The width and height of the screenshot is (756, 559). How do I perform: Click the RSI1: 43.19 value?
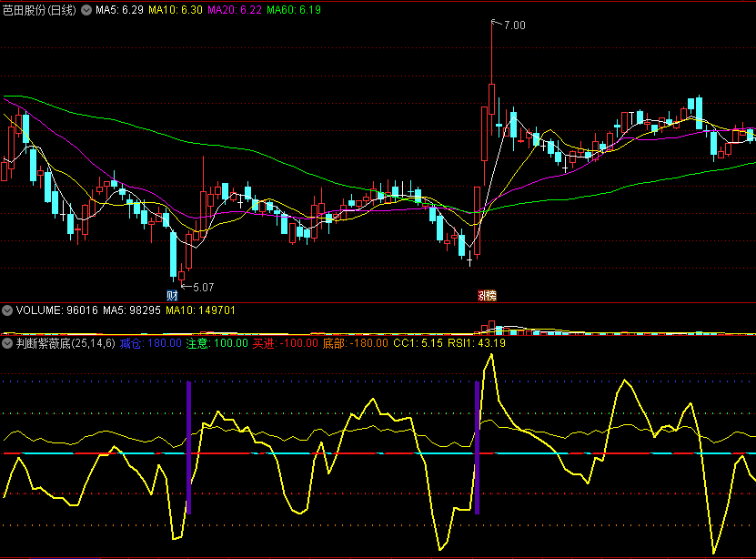[x=477, y=343]
